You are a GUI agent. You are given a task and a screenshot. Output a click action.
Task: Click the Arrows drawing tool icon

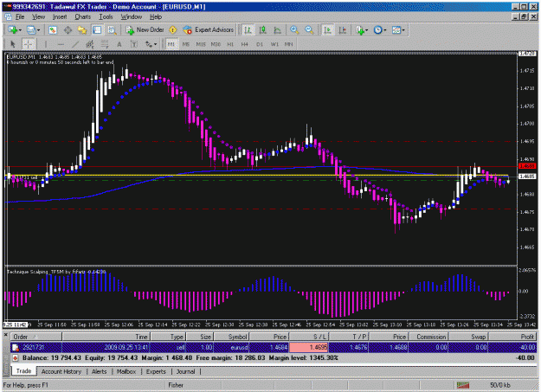tap(149, 44)
